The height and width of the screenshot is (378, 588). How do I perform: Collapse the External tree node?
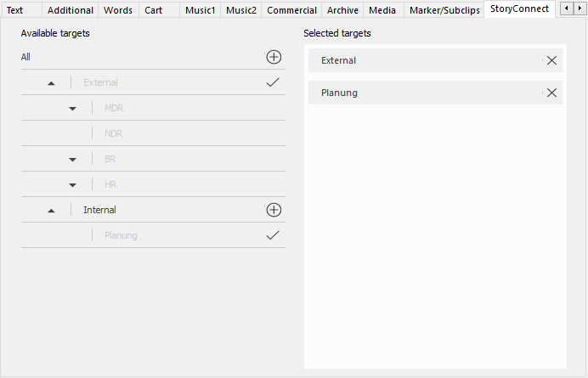point(52,83)
